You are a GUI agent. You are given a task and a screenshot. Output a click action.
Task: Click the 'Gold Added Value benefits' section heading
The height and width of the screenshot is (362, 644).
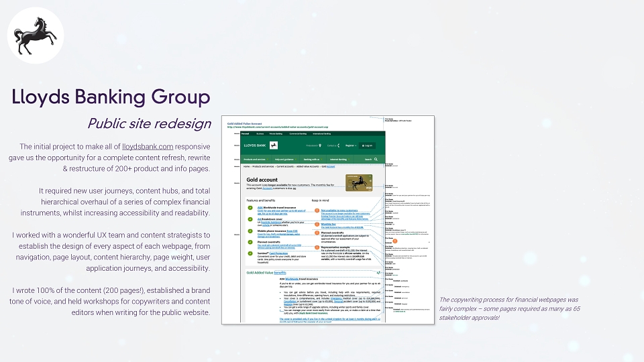pyautogui.click(x=266, y=273)
